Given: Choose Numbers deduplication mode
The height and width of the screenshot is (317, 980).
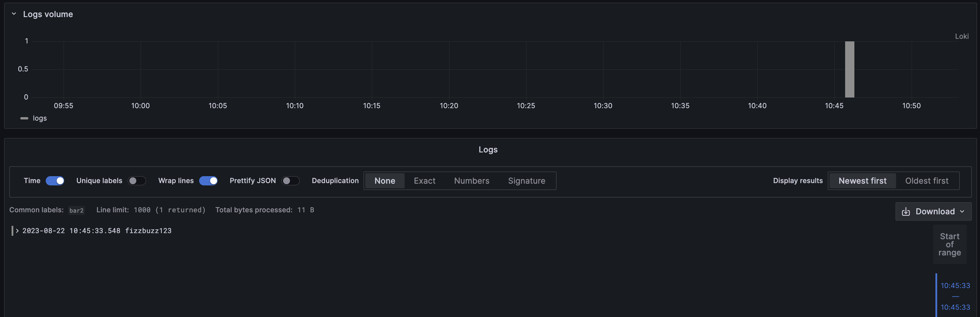Looking at the screenshot, I should pos(471,180).
